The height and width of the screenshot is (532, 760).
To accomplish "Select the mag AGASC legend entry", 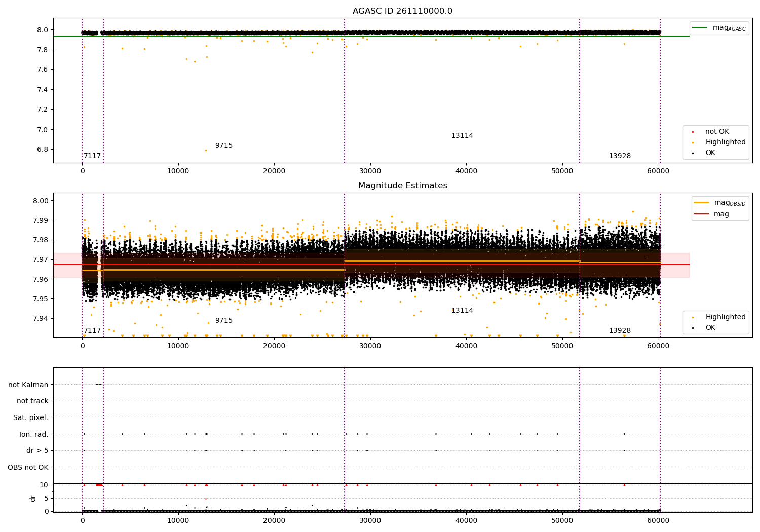I will pos(719,28).
